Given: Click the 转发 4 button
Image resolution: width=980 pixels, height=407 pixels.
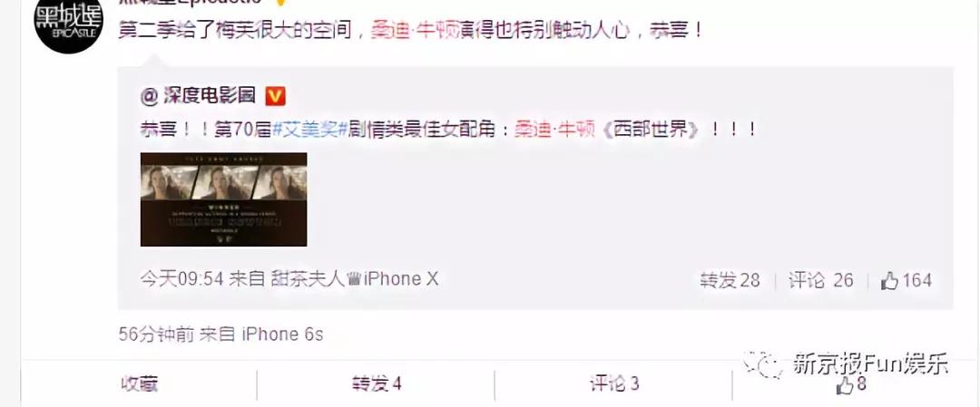Looking at the screenshot, I should [377, 384].
